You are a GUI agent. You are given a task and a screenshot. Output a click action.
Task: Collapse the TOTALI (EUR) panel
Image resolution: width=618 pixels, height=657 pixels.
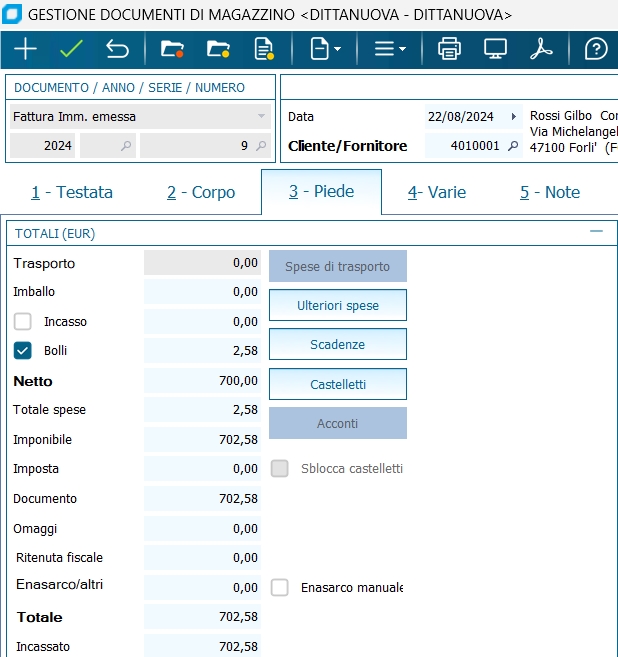596,231
